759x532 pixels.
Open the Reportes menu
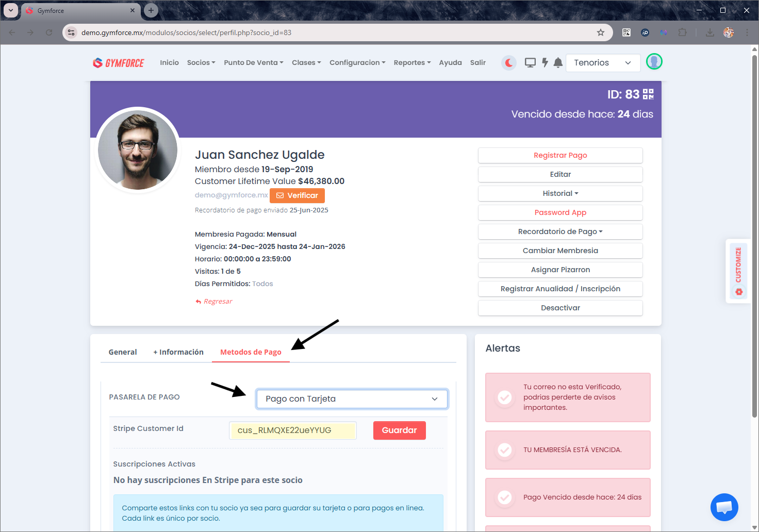[411, 62]
